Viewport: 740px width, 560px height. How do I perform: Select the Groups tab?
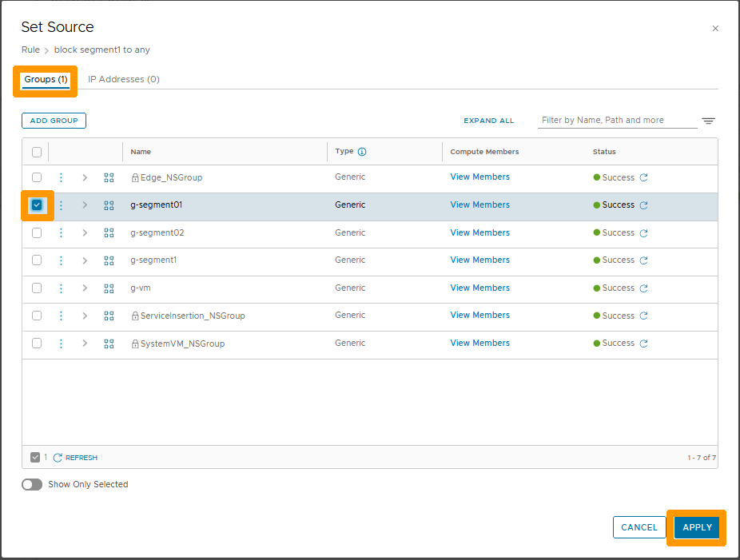coord(46,80)
